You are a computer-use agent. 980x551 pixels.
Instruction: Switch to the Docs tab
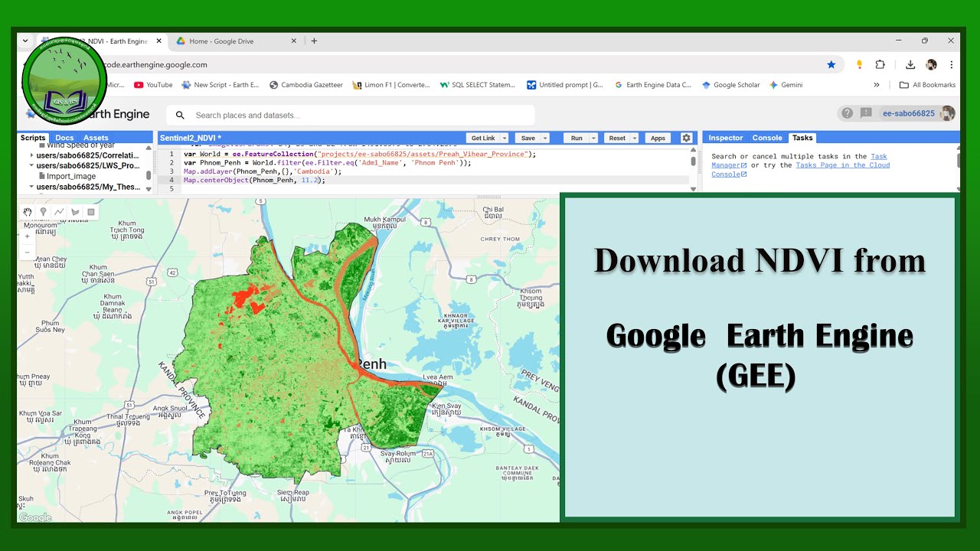pyautogui.click(x=64, y=138)
